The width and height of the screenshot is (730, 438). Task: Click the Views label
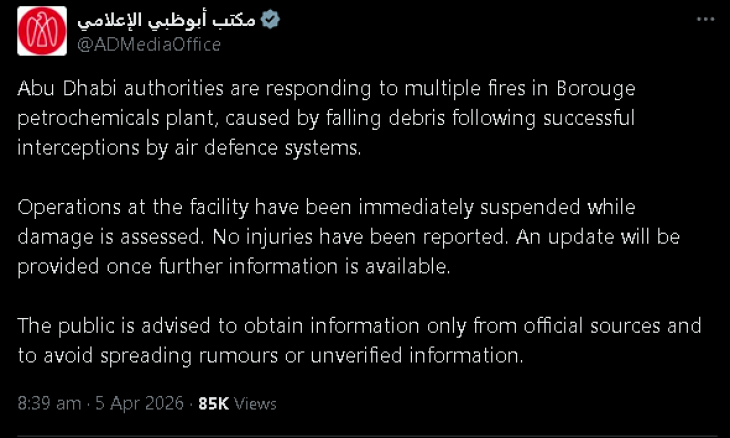click(255, 403)
